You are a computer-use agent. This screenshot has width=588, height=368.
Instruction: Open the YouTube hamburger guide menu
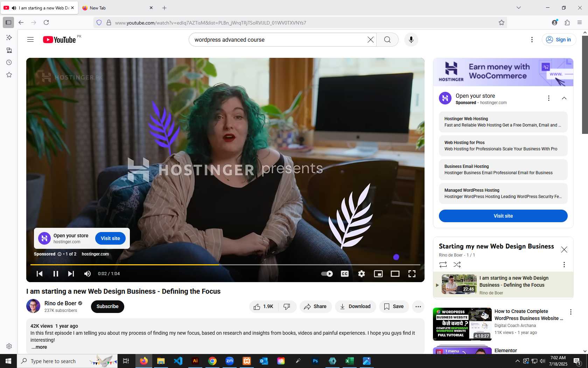tap(30, 40)
